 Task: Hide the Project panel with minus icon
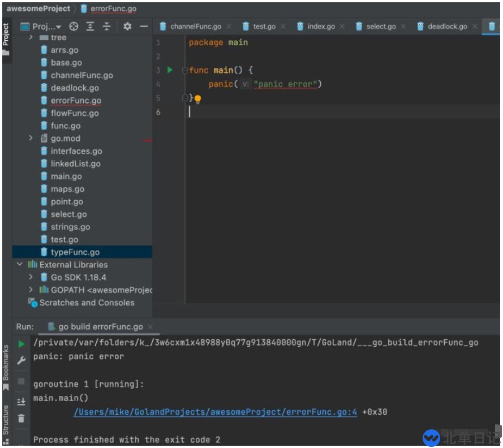144,27
